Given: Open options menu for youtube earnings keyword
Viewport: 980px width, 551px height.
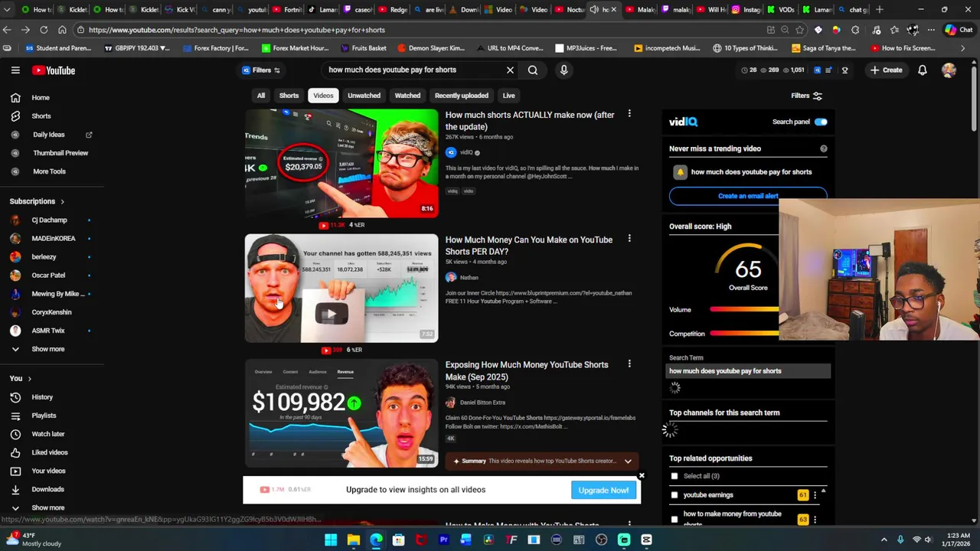Looking at the screenshot, I should [x=815, y=495].
